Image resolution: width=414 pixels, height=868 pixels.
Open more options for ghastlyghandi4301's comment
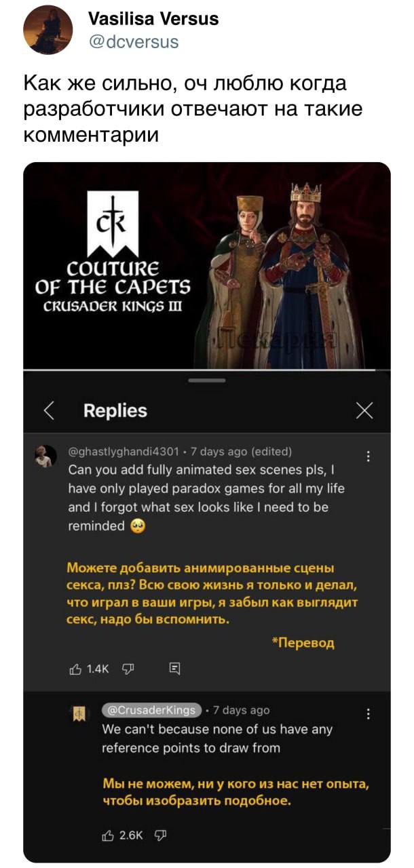click(368, 456)
